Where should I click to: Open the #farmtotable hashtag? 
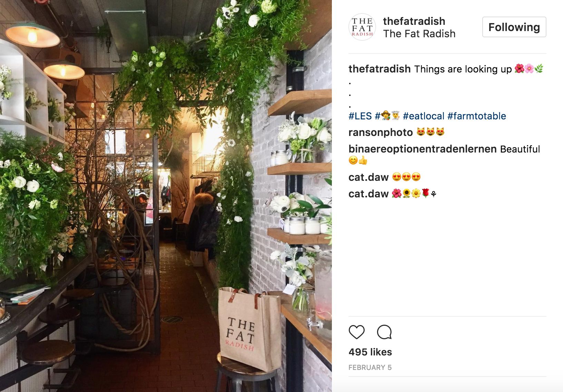click(477, 116)
